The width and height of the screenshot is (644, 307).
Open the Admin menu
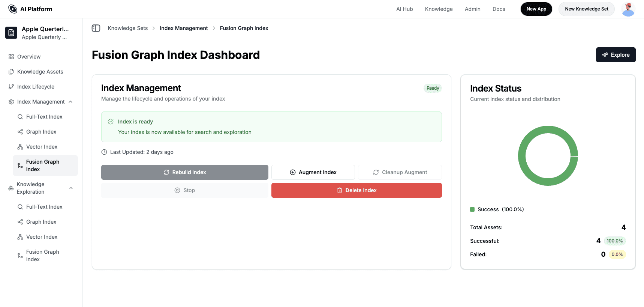pyautogui.click(x=472, y=9)
